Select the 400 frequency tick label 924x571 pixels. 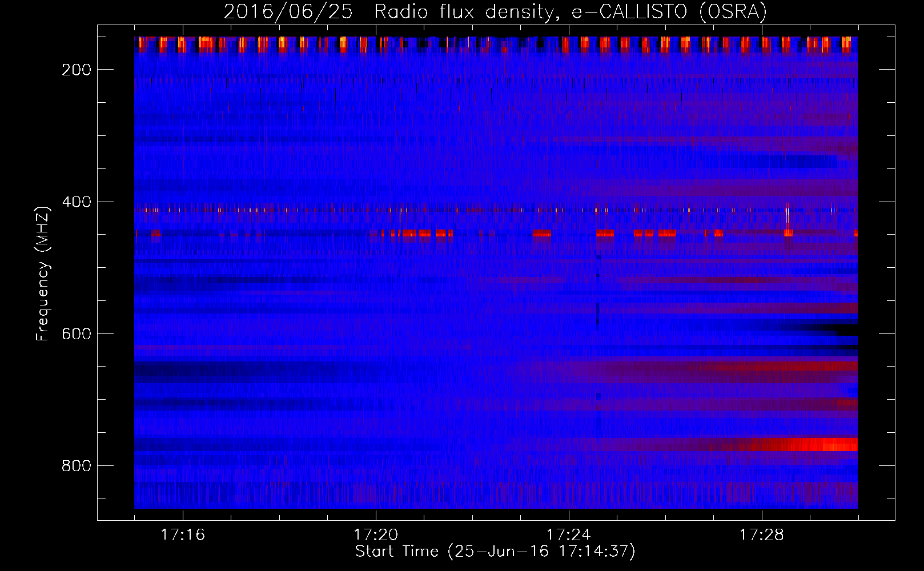point(77,202)
